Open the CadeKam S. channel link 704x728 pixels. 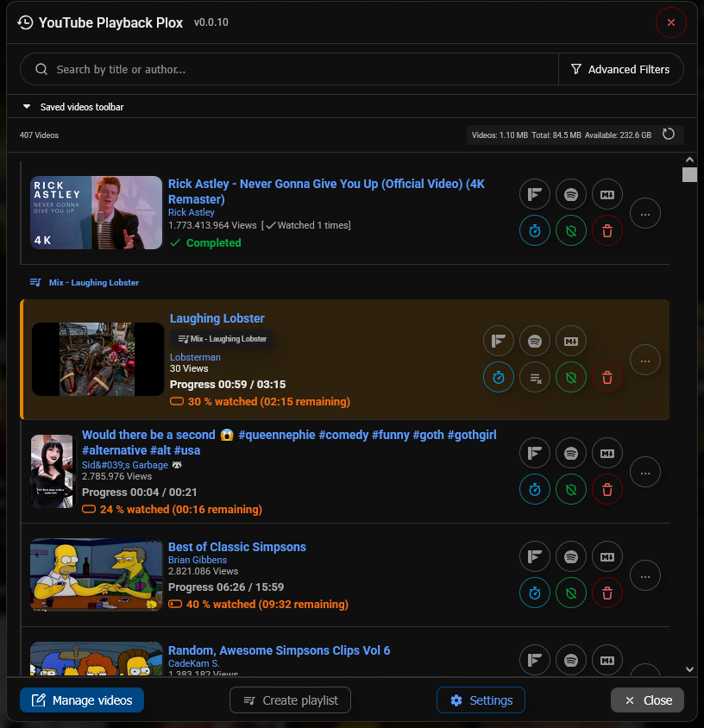(x=193, y=663)
